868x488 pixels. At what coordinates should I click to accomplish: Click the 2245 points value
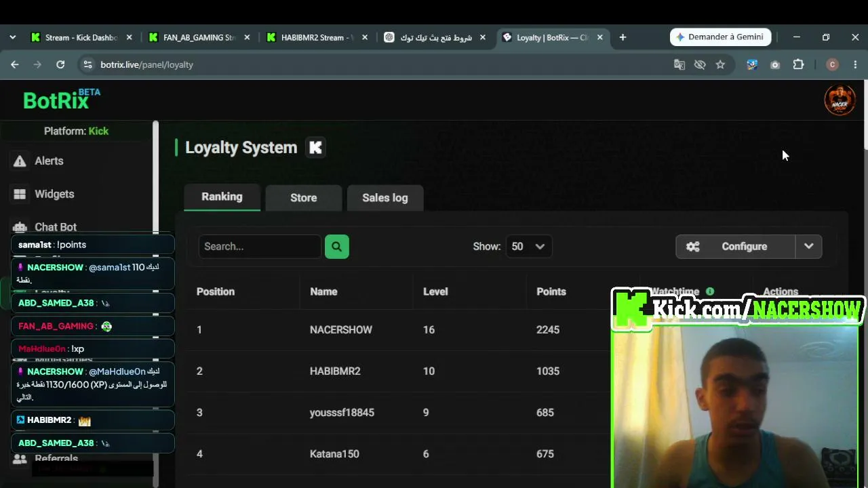(x=548, y=330)
